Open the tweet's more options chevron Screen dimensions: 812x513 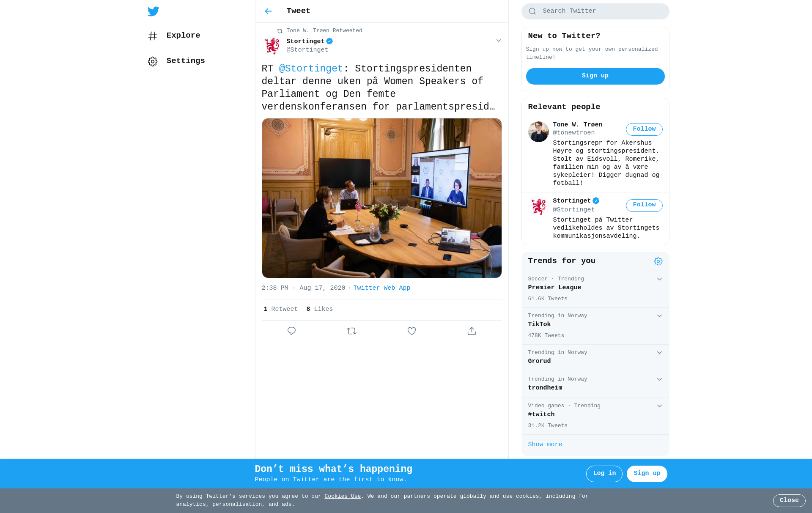click(x=499, y=41)
